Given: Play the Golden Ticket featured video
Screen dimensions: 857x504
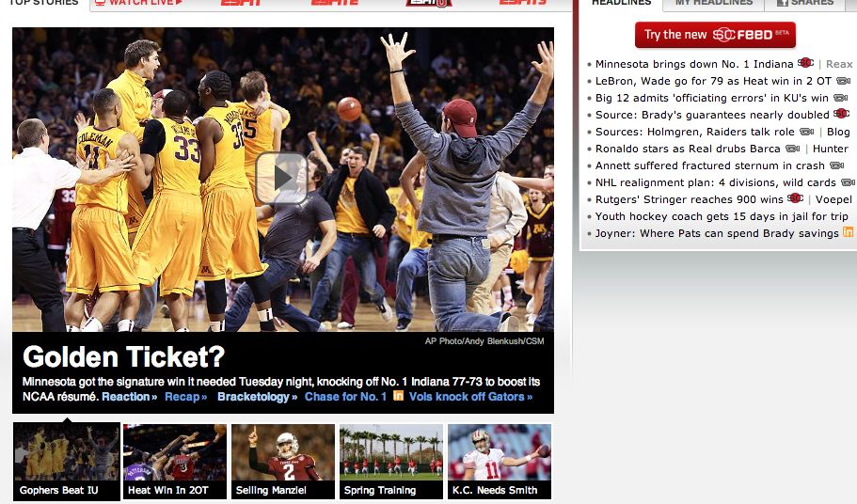Looking at the screenshot, I should point(281,178).
